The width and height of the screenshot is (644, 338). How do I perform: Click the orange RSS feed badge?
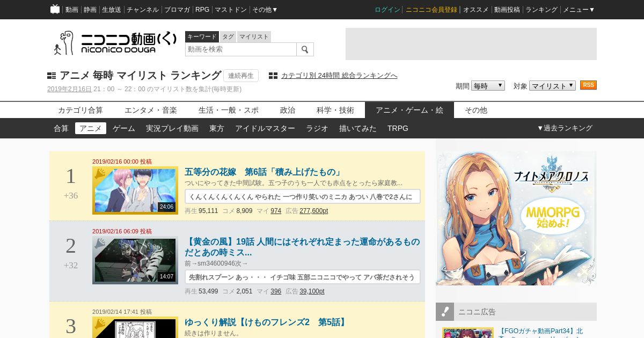(588, 85)
